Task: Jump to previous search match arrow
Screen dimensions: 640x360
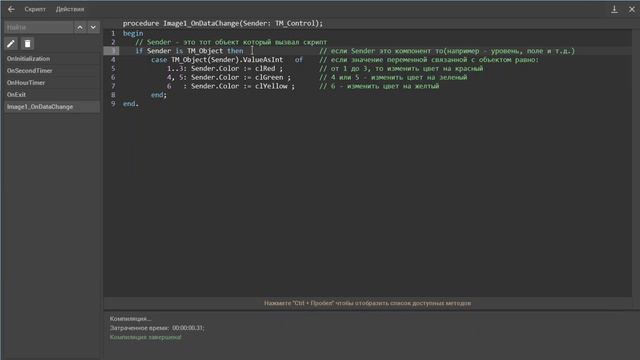Action: tap(80, 27)
